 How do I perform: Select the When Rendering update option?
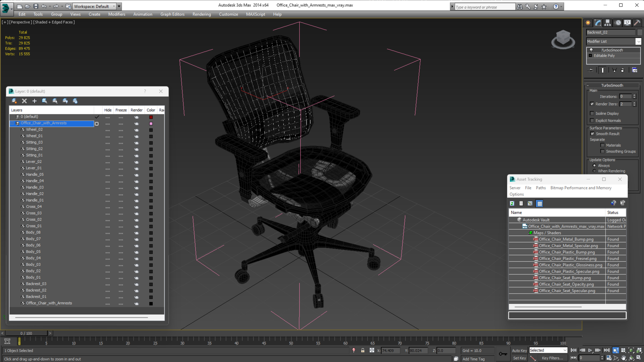coord(595,171)
